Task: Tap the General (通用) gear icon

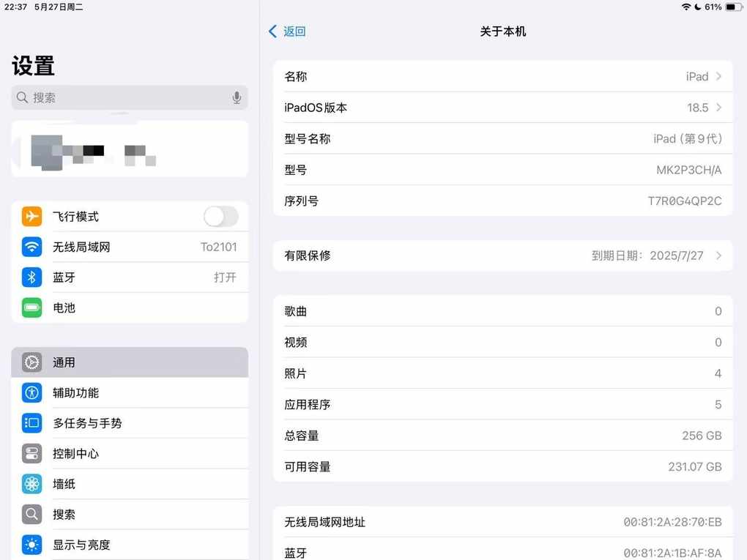Action: point(32,362)
